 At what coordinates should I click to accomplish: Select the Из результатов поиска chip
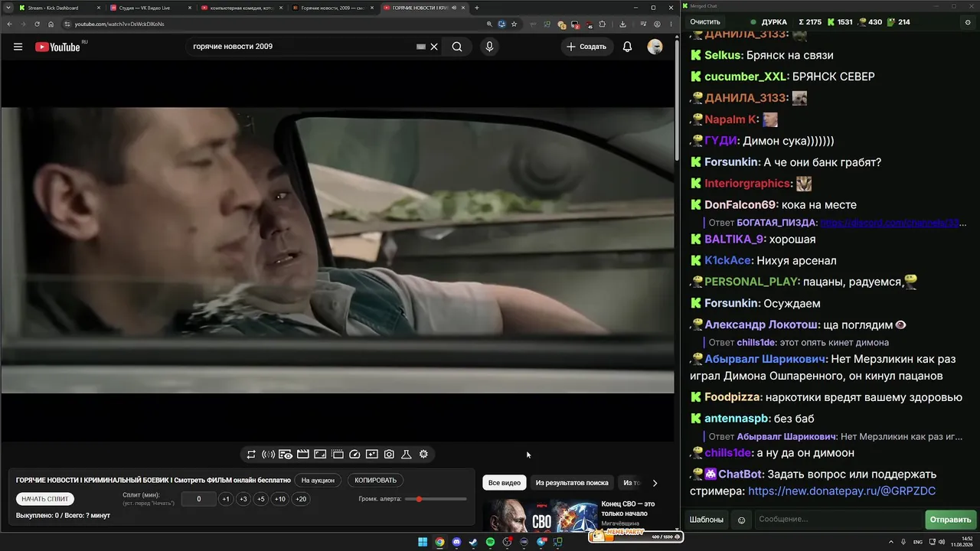point(572,483)
